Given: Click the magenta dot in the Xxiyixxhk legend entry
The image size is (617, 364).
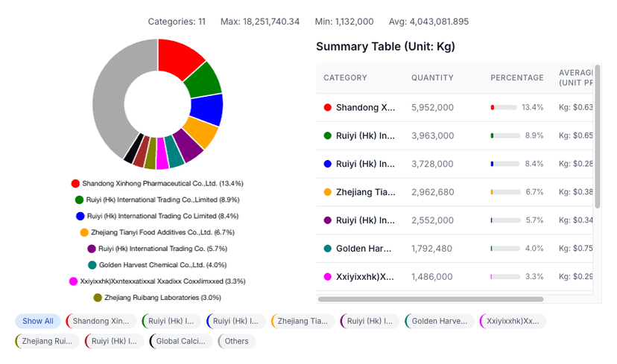Looking at the screenshot, I should pyautogui.click(x=73, y=281).
